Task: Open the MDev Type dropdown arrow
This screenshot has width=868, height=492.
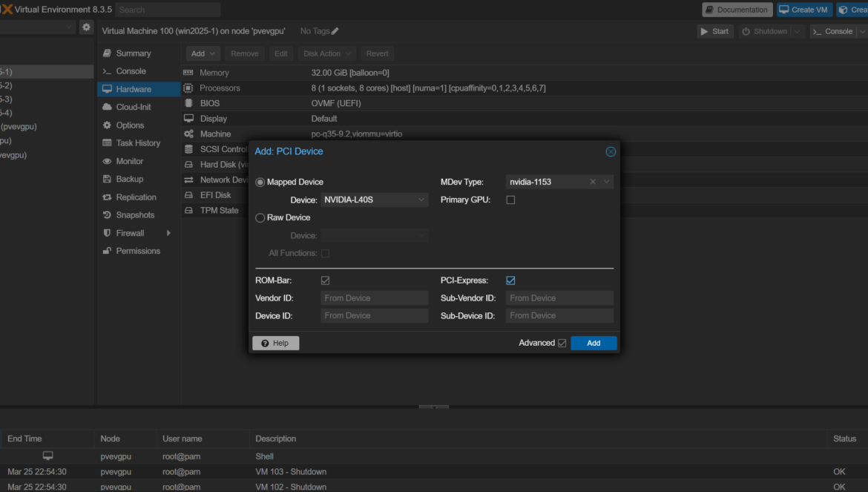Action: [607, 182]
